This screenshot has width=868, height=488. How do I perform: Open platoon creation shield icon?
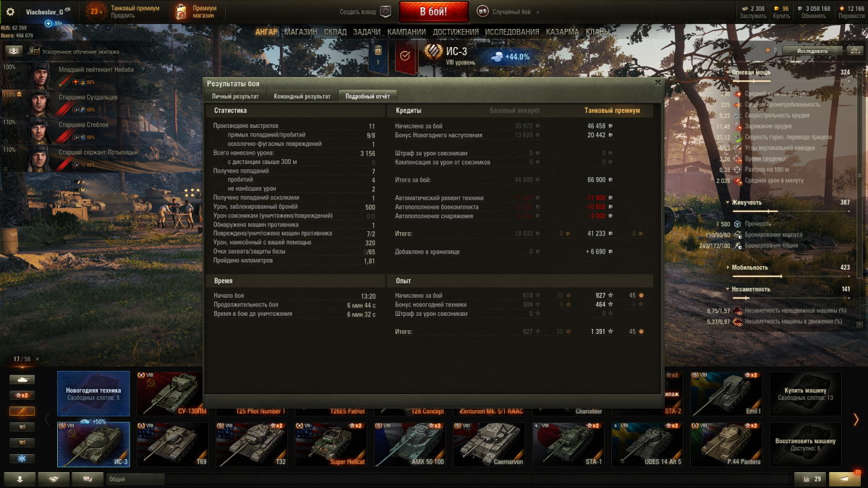[386, 12]
